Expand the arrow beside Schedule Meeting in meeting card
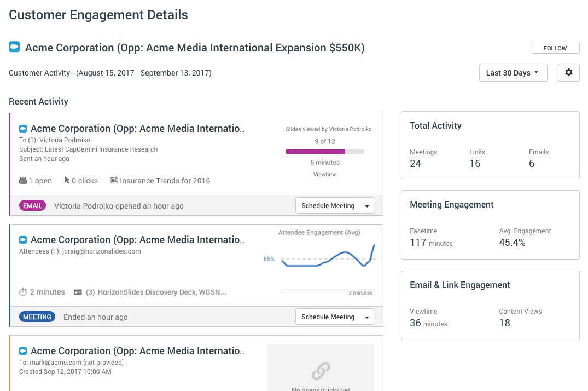Screen dimensions: 588x391 (x=367, y=317)
